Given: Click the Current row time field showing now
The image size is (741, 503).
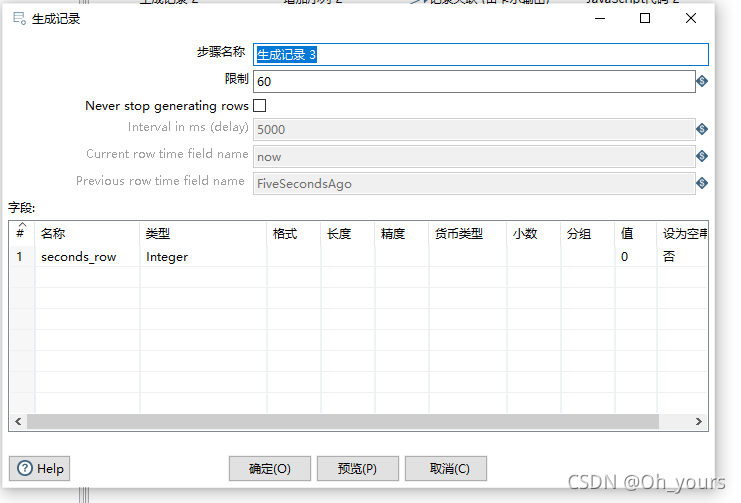Looking at the screenshot, I should 474,156.
